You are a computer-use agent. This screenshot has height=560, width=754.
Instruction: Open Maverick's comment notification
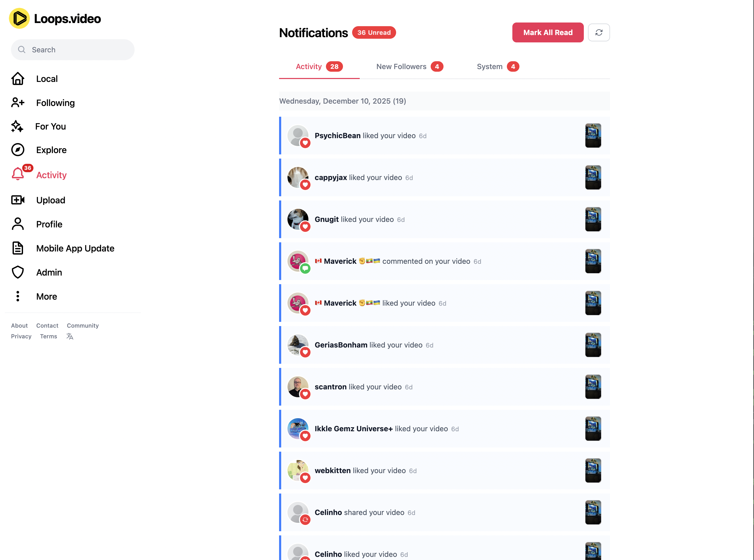pyautogui.click(x=444, y=261)
